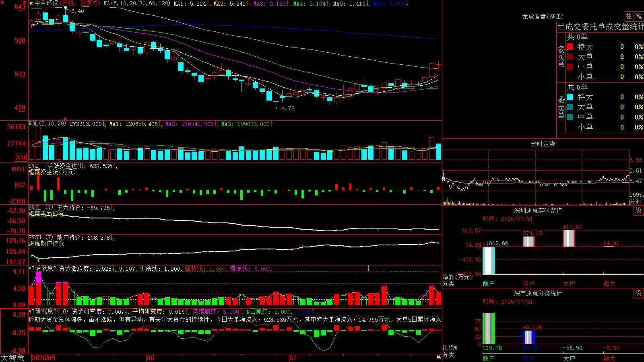Toggle the X10 volume scale box

[21, 157]
